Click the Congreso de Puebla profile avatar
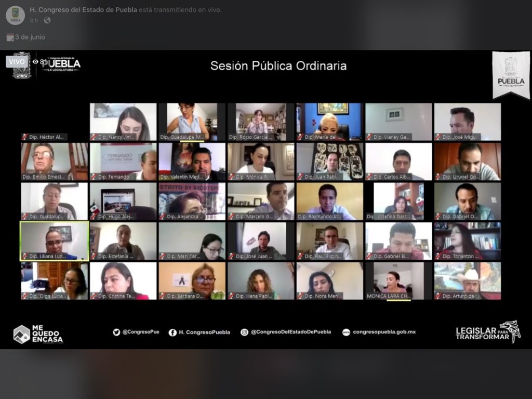Image resolution: width=532 pixels, height=399 pixels. click(x=15, y=15)
